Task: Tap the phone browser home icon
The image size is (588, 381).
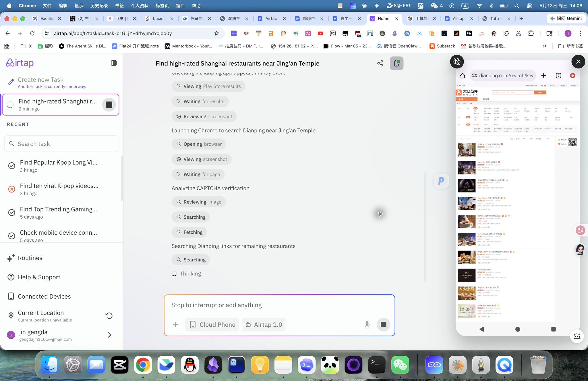Action: 463,76
